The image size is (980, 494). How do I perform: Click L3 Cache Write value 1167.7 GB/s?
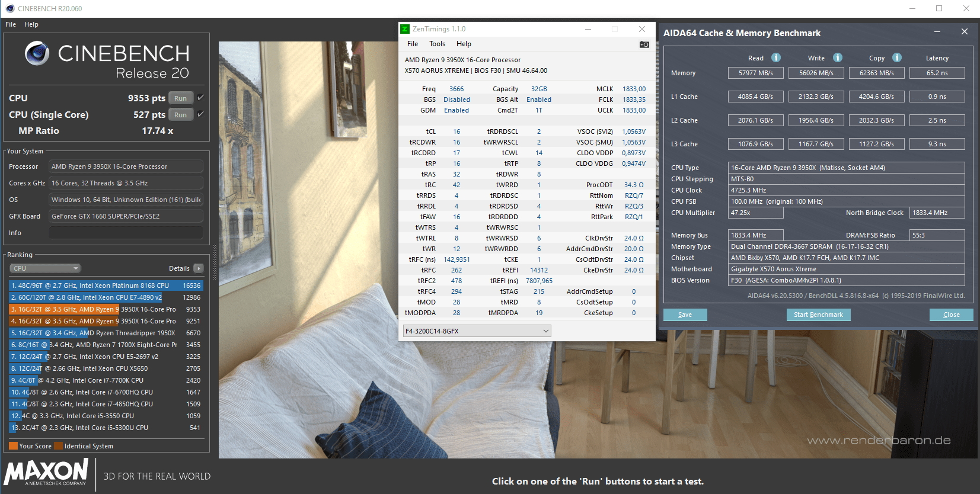[816, 144]
